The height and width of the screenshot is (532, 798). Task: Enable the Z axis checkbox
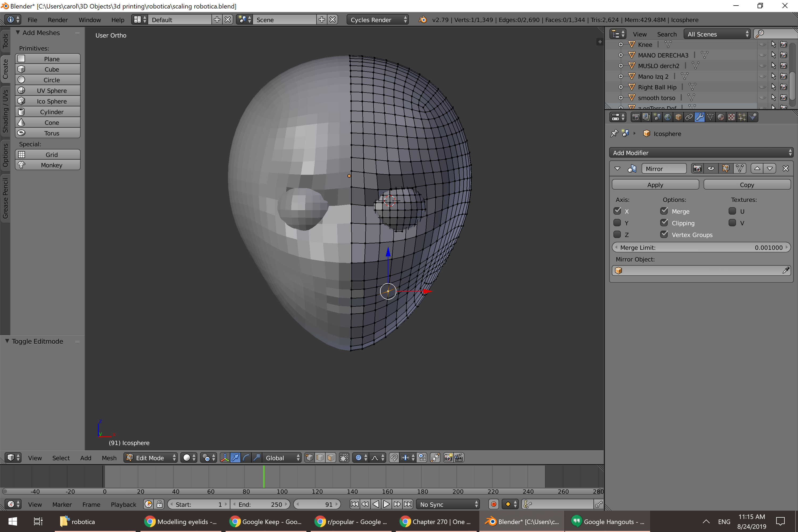click(617, 234)
